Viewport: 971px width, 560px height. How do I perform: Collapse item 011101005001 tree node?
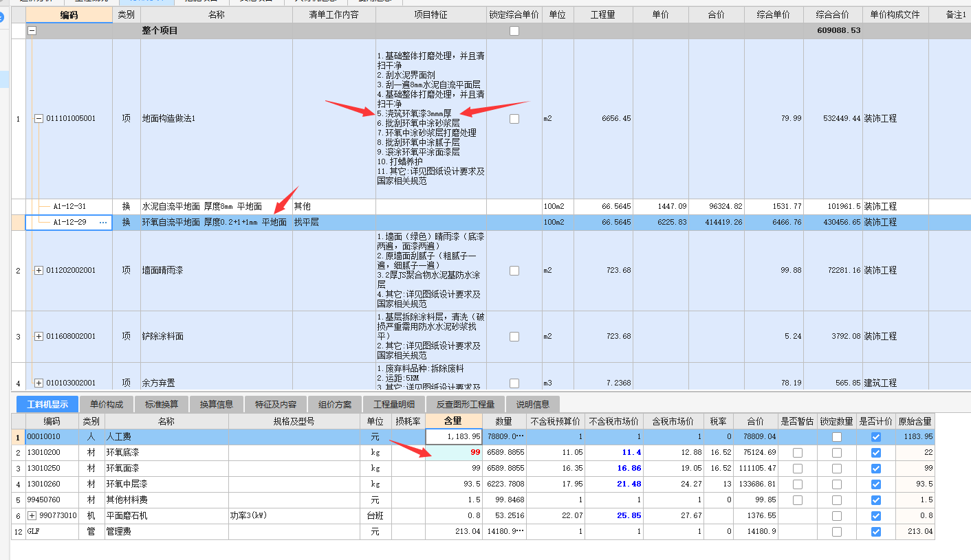[x=39, y=119]
